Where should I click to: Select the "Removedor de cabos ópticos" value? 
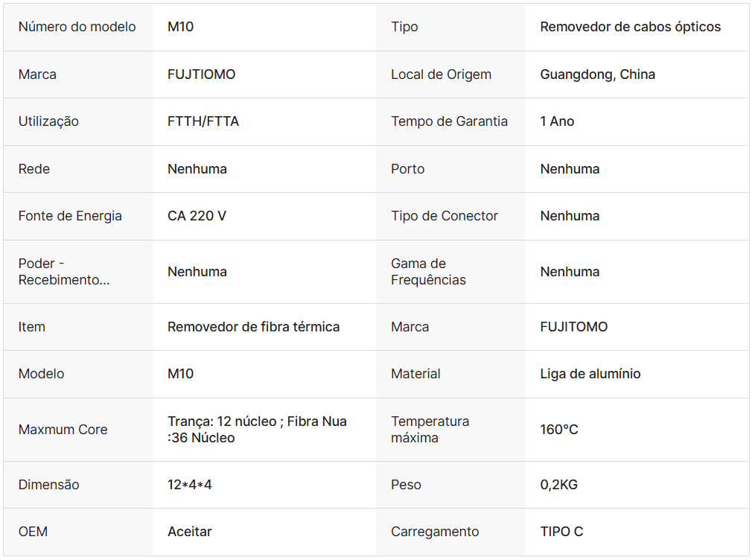coord(630,27)
